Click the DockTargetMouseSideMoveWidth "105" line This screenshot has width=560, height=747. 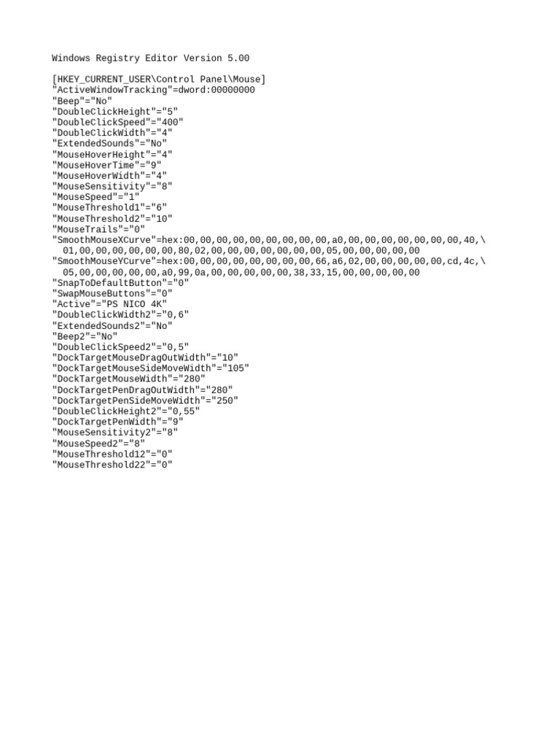150,368
